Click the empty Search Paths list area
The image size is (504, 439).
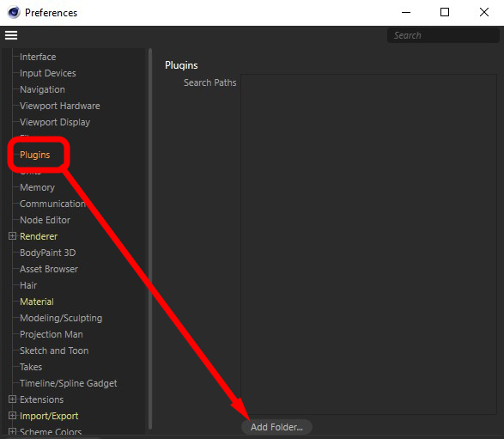pos(368,245)
